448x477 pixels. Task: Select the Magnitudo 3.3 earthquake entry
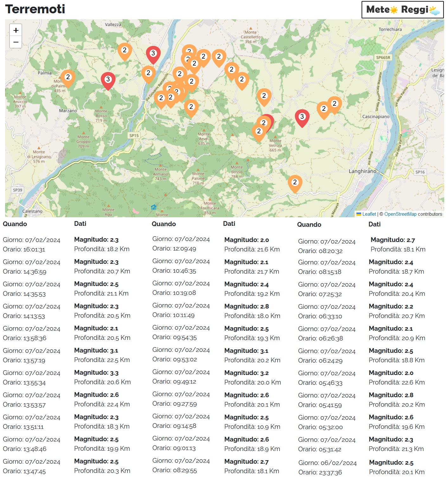click(x=96, y=373)
